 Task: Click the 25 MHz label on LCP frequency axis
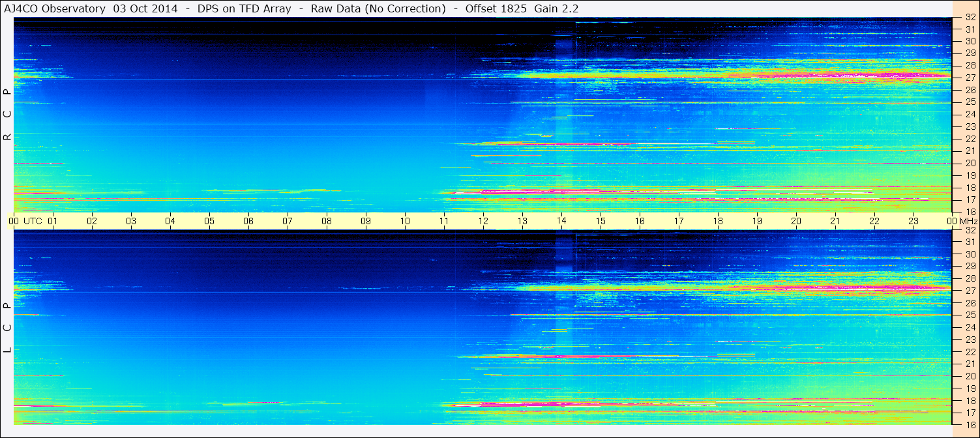(970, 315)
